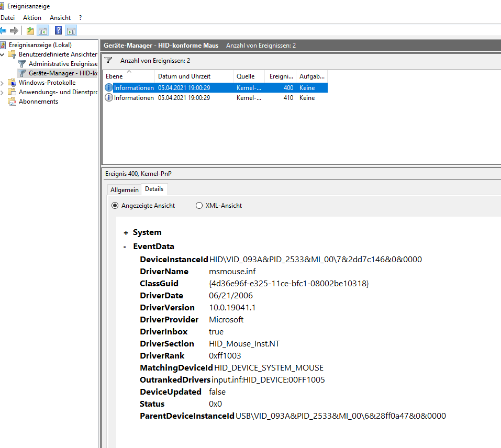The height and width of the screenshot is (448, 501).
Task: Click the folder Up one level toolbar icon
Action: coord(30,31)
